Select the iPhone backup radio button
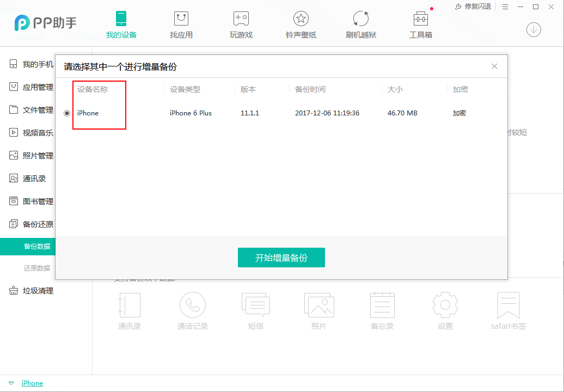Viewport: 564px width, 392px height. (66, 113)
